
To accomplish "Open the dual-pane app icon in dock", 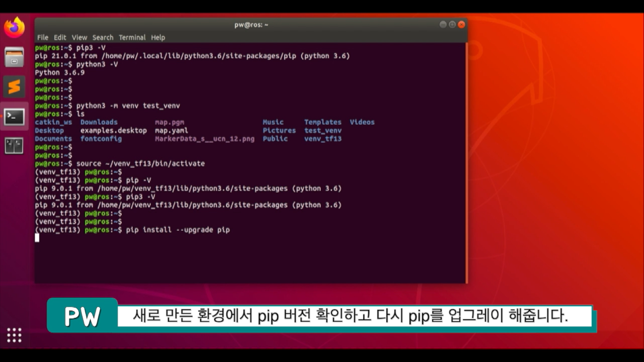I will tap(14, 145).
